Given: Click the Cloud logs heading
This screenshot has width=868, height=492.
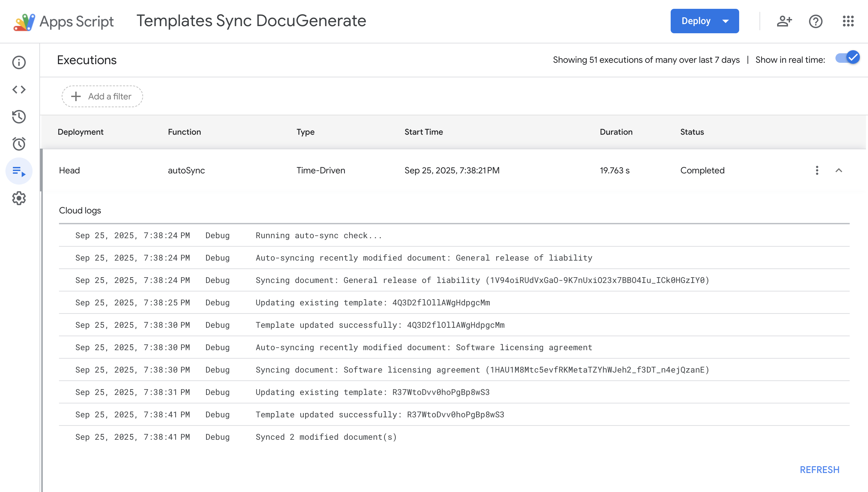Looking at the screenshot, I should click(80, 210).
